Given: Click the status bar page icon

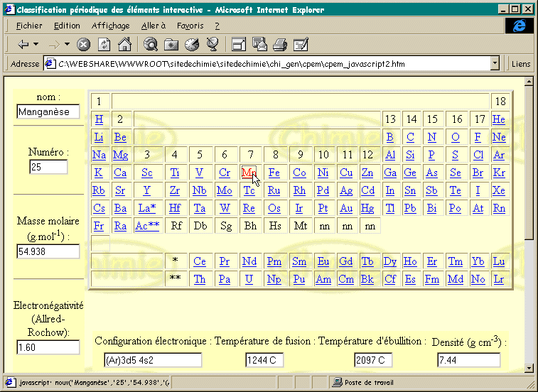Looking at the screenshot, I should coord(10,382).
